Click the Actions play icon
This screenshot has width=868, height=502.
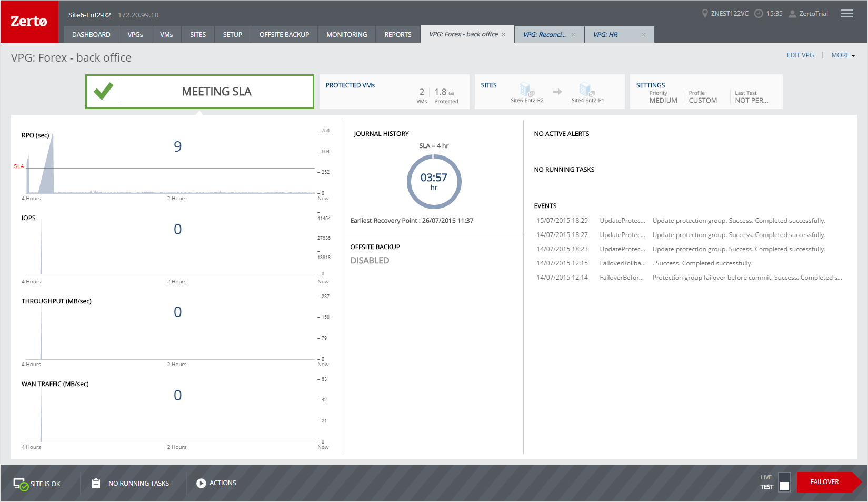[x=201, y=483]
